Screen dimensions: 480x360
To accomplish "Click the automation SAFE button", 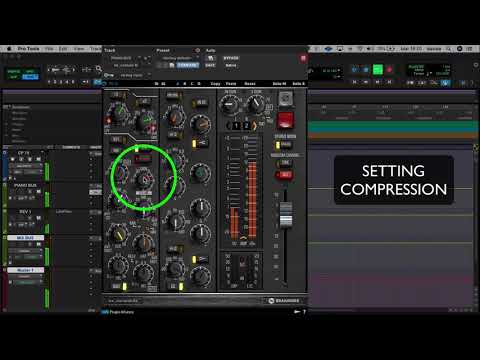I will click(210, 65).
